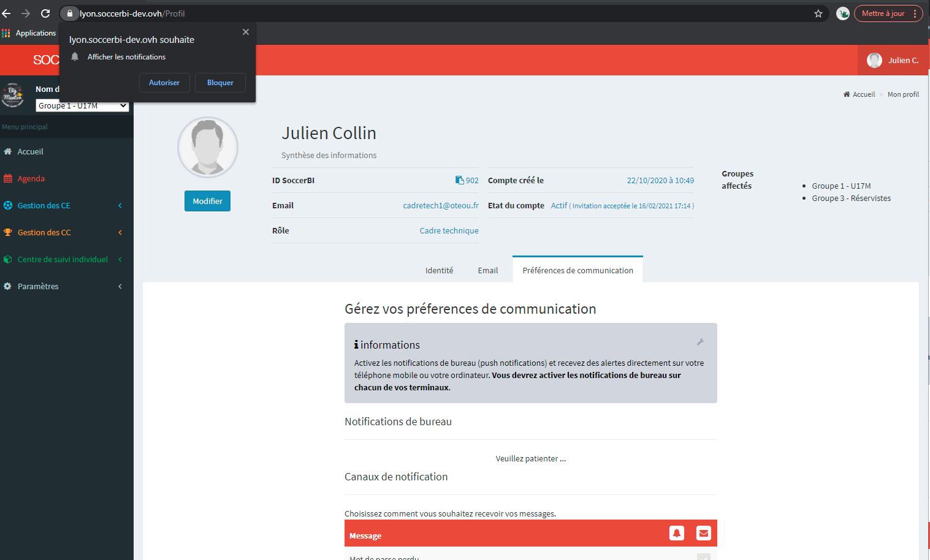Screen dimensions: 930x560
Task: Click the Modifier button
Action: point(207,201)
